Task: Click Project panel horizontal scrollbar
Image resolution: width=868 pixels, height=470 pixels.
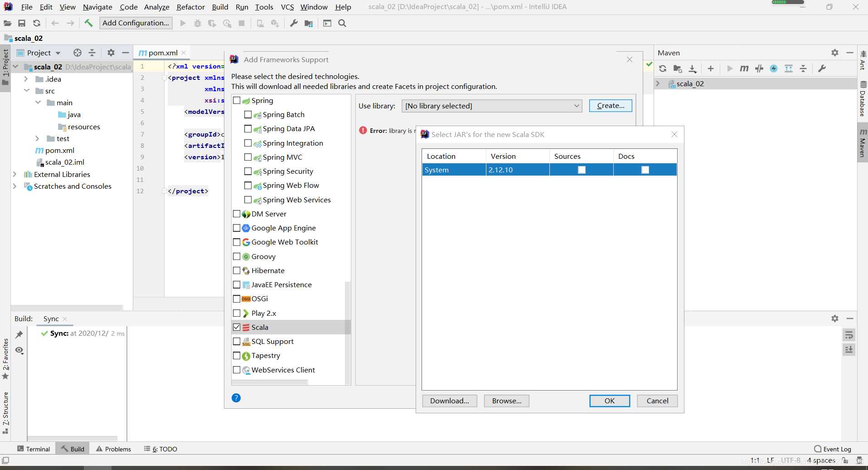Action: [67, 308]
